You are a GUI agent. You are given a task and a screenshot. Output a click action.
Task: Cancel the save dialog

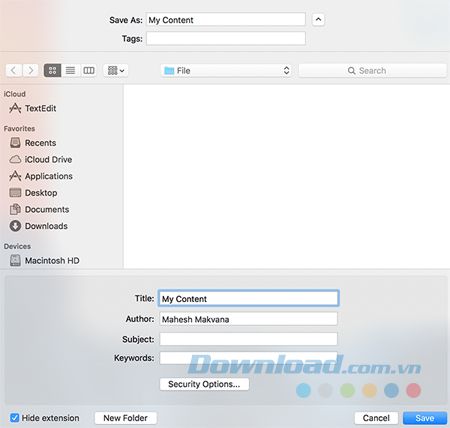[x=376, y=418]
